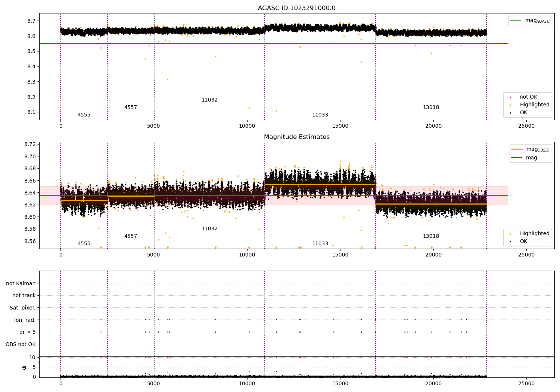
Task: Click the 15000 x-axis tick of the Magnitude Estimates plot
Action: coord(340,255)
